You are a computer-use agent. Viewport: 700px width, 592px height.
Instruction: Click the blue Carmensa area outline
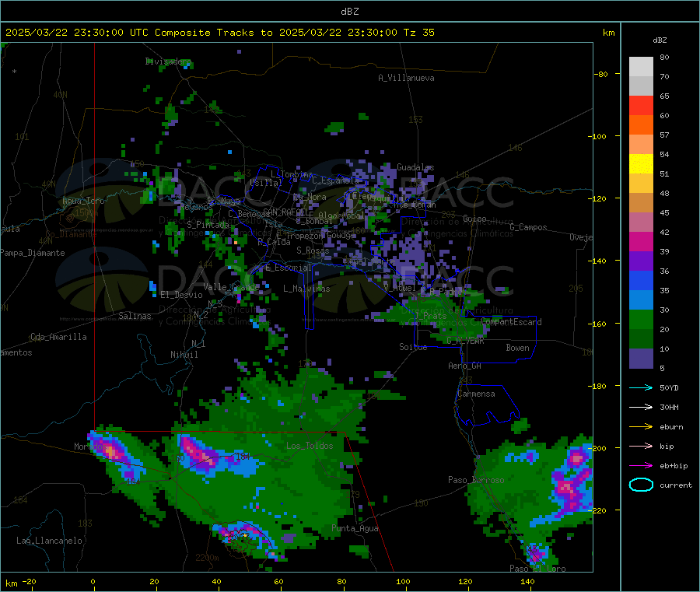pos(487,405)
